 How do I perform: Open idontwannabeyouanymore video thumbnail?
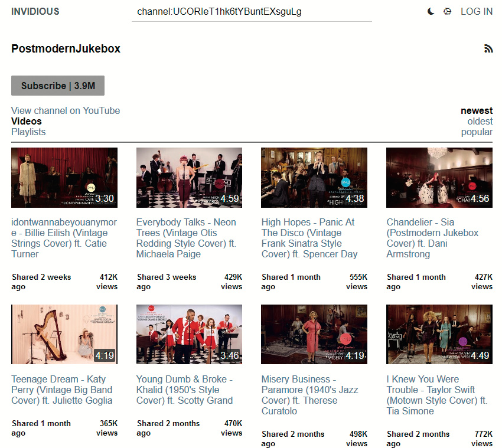pos(64,178)
